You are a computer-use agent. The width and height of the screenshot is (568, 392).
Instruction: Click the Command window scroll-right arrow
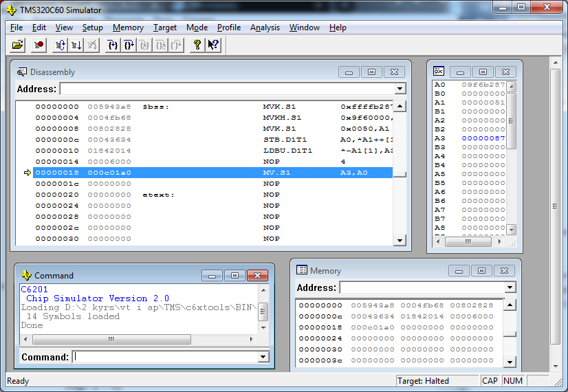pyautogui.click(x=251, y=339)
